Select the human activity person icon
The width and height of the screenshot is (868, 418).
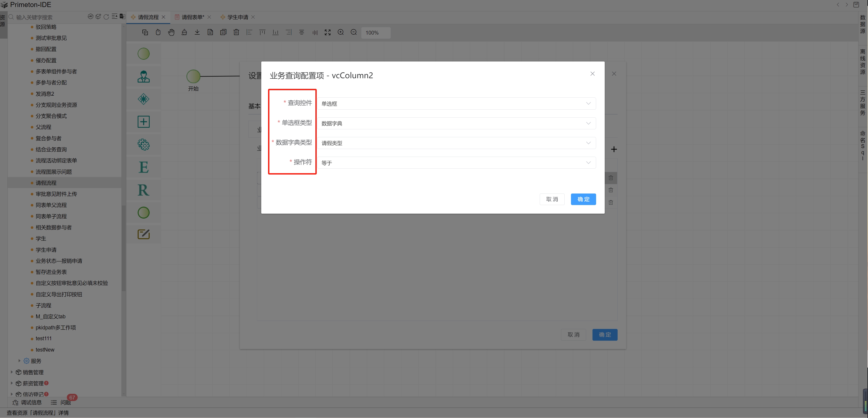[144, 76]
